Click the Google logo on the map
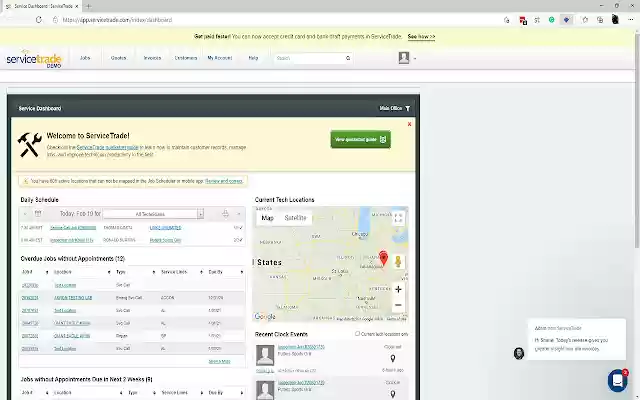The image size is (640, 400). [264, 317]
